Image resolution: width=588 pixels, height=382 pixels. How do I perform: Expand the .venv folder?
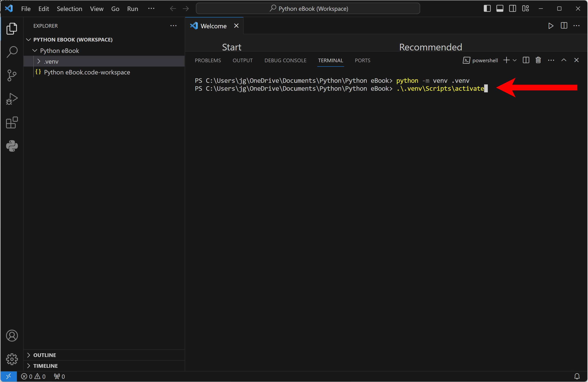click(x=39, y=61)
